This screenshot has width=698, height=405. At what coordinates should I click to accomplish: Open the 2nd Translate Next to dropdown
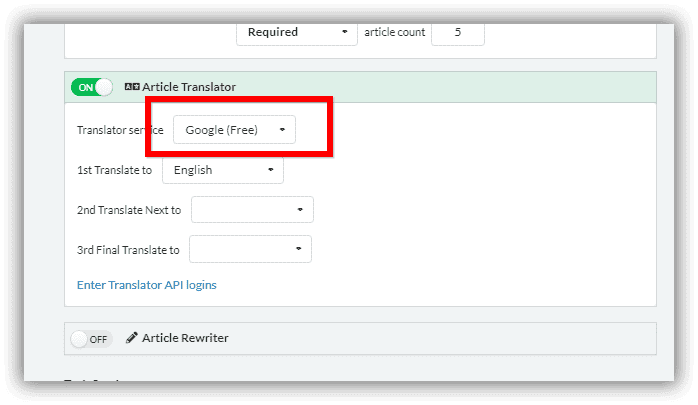pos(252,209)
